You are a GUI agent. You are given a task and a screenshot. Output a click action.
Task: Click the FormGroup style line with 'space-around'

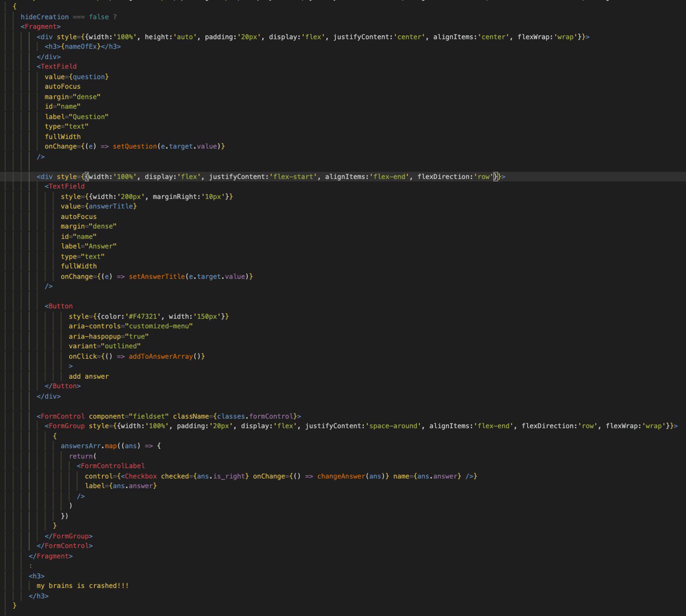(361, 426)
